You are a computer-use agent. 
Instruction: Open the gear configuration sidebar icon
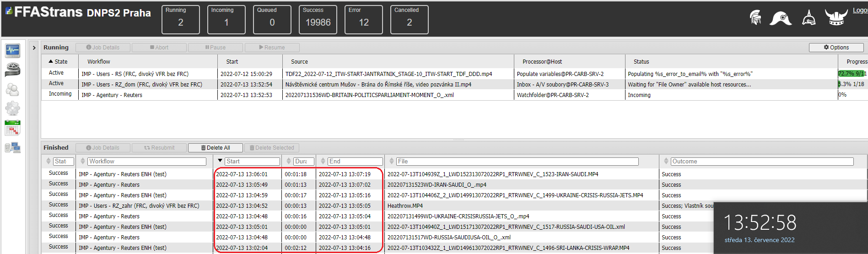tap(12, 108)
